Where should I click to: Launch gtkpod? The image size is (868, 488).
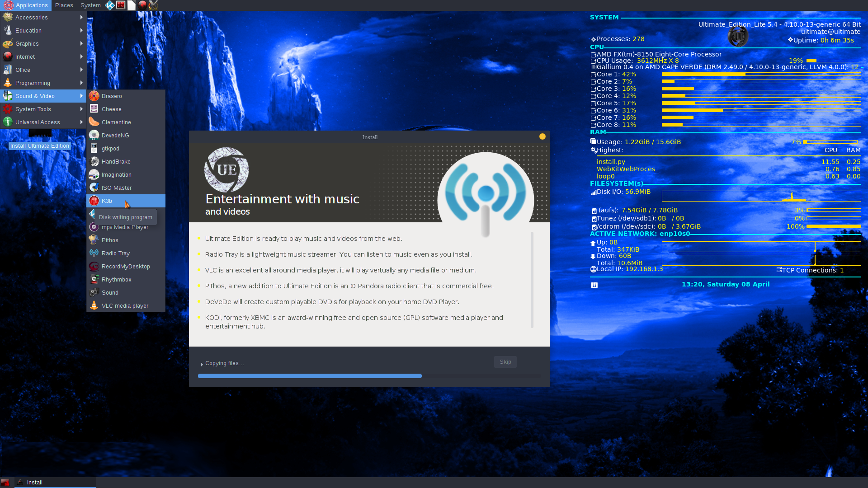[x=126, y=148]
